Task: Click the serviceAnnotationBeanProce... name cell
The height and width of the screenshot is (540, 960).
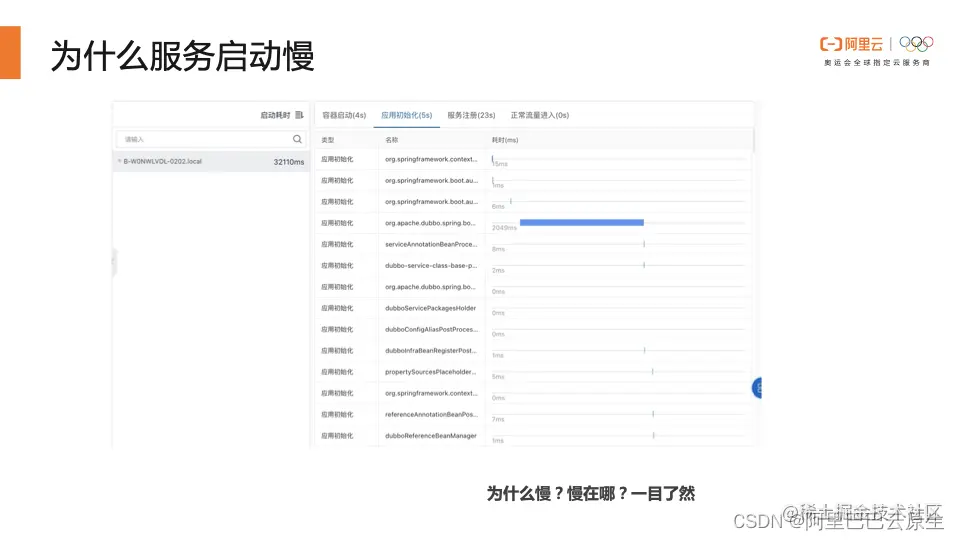Action: point(431,244)
